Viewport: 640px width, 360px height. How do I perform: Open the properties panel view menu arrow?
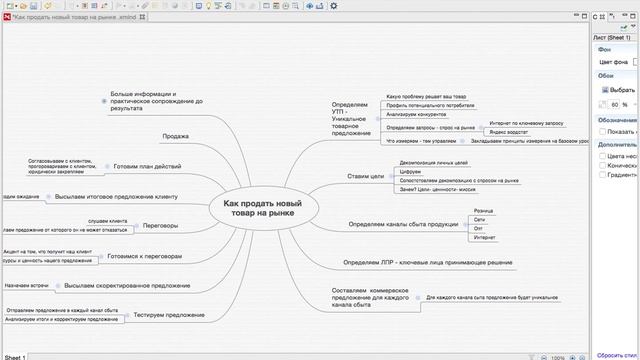point(634,26)
